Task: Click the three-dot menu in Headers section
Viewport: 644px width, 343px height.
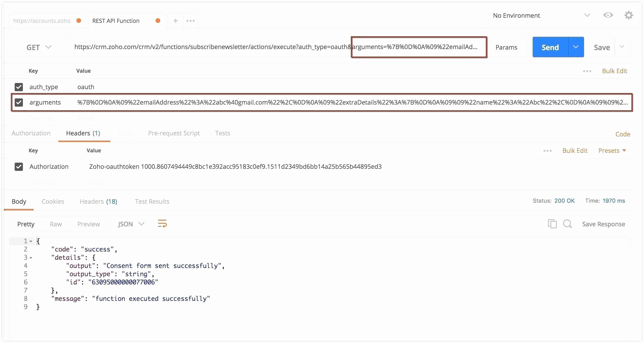Action: coord(548,150)
